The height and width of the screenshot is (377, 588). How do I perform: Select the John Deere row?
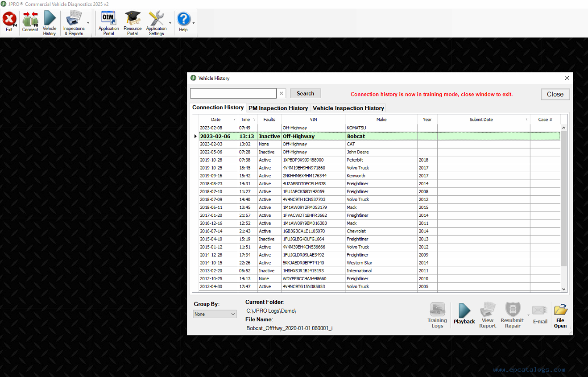[379, 152]
